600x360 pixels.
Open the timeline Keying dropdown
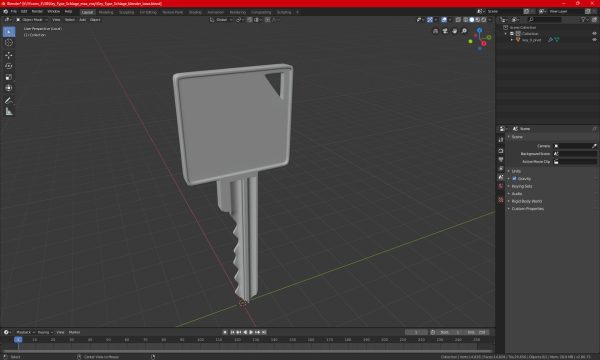click(x=45, y=332)
